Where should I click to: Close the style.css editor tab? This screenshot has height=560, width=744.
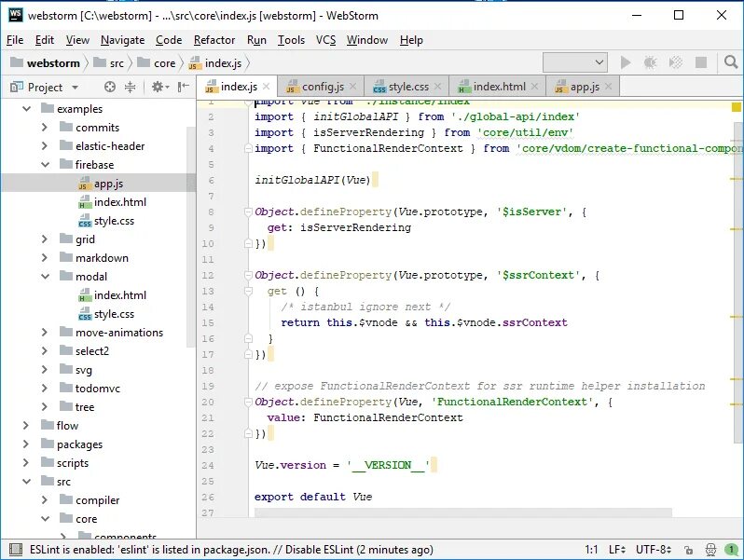coord(438,87)
